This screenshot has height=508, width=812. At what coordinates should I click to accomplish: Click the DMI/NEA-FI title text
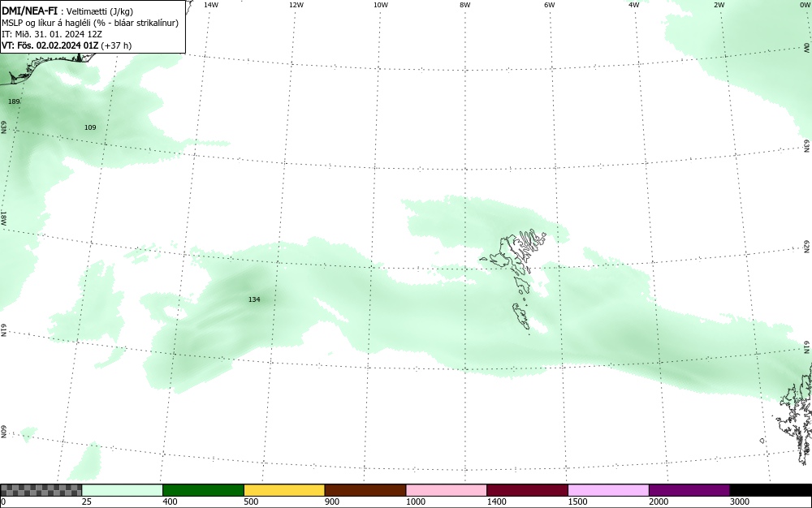click(29, 11)
